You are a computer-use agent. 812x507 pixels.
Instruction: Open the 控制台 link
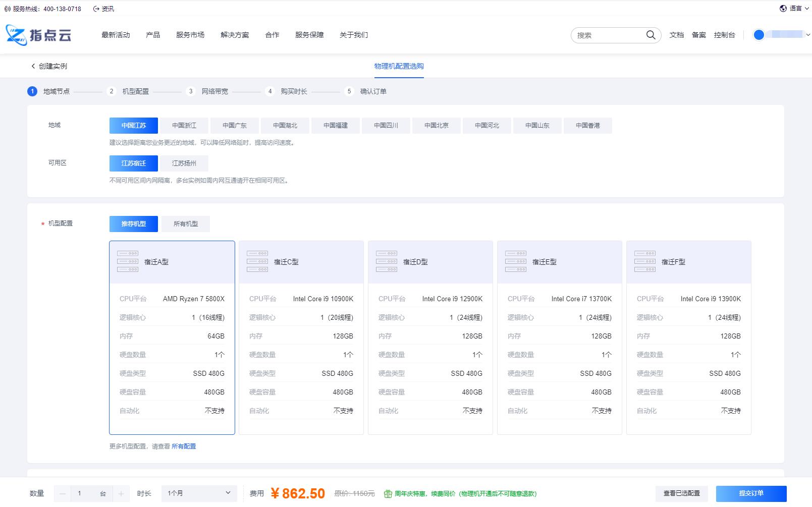(x=724, y=35)
